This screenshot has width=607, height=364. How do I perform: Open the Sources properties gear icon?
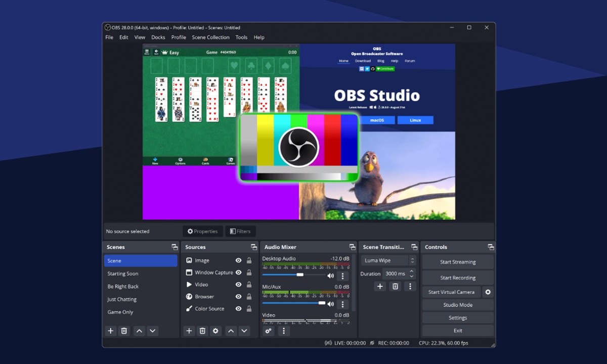tap(216, 331)
